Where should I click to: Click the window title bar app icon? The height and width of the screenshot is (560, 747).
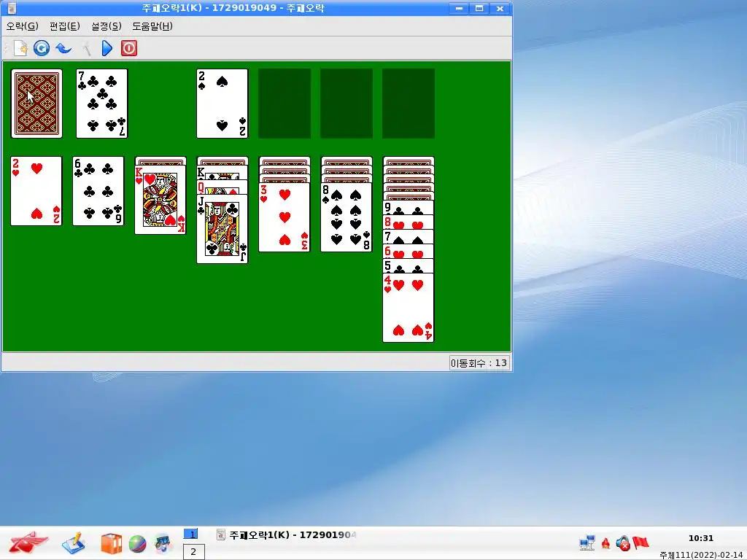[12, 7]
